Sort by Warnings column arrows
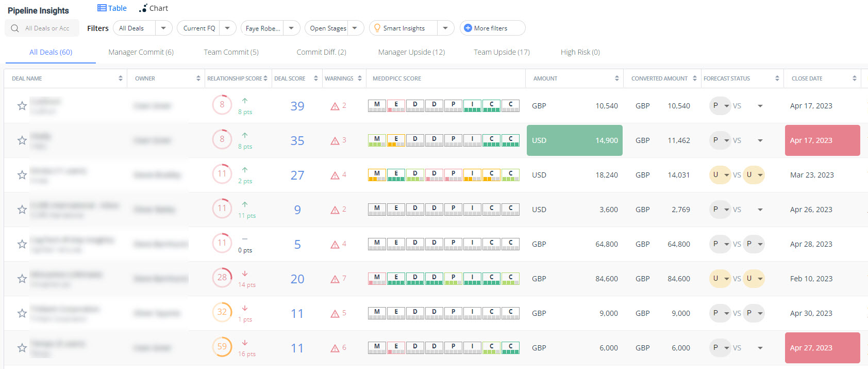Image resolution: width=868 pixels, height=369 pixels. [360, 78]
